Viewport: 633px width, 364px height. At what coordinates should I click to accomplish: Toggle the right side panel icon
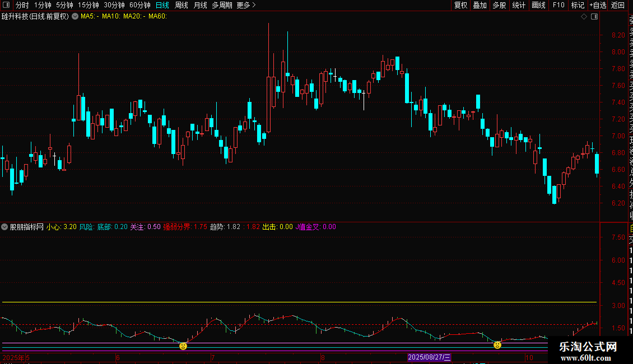[594, 17]
